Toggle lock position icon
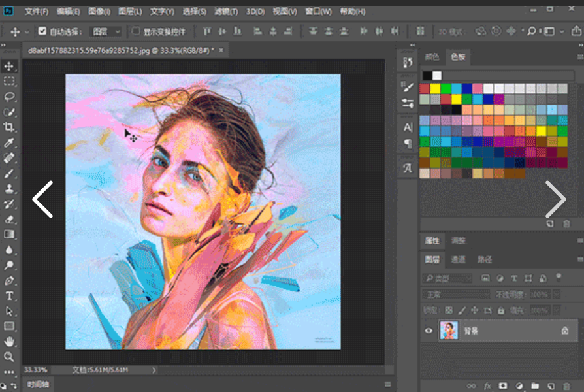The width and height of the screenshot is (584, 392). click(x=474, y=310)
